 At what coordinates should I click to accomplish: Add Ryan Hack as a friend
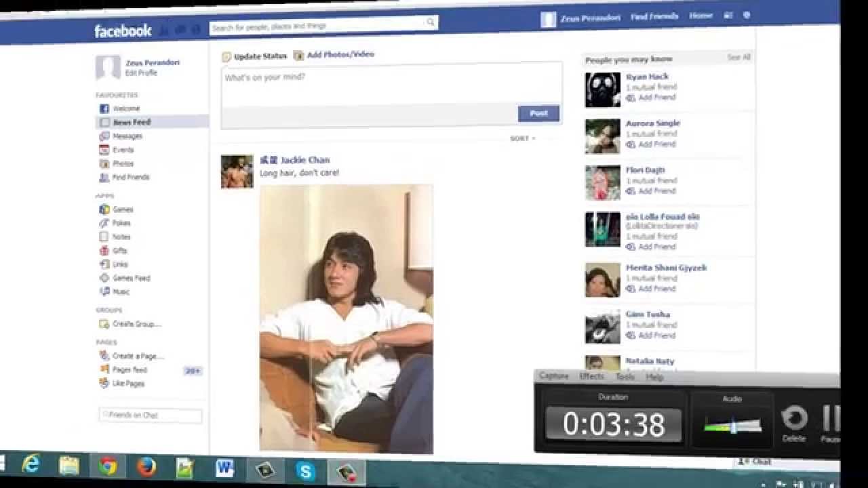(x=651, y=98)
